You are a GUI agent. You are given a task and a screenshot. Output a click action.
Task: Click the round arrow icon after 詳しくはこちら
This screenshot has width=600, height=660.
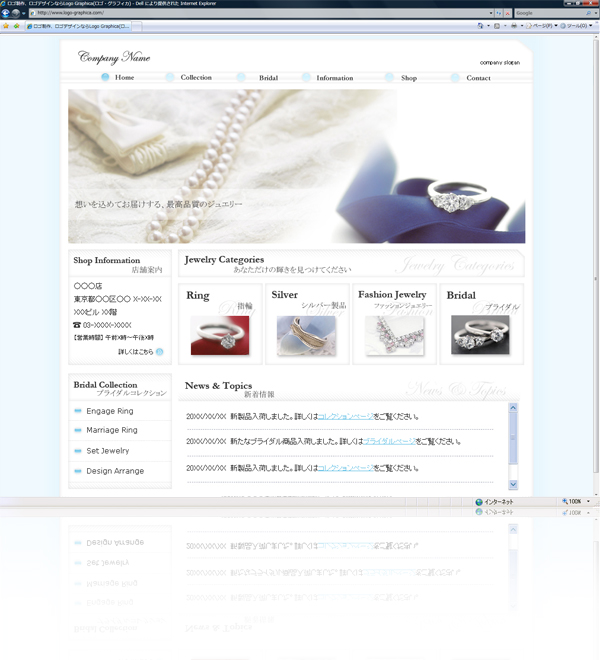160,351
